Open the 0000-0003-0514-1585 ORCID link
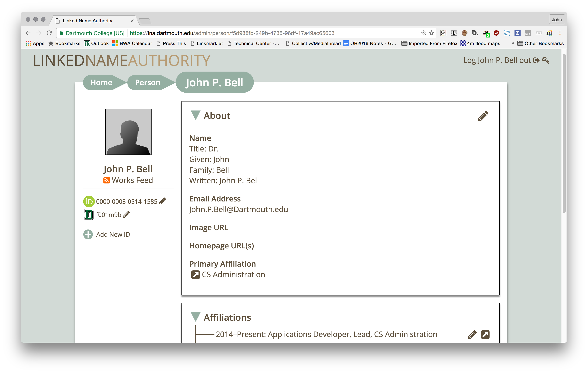This screenshot has width=588, height=373. point(127,201)
